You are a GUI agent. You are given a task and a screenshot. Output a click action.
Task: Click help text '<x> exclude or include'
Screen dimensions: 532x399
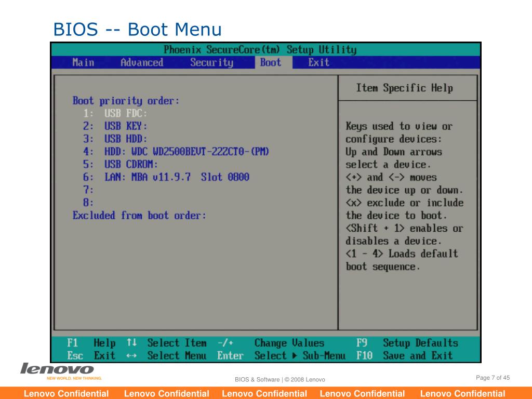pos(404,203)
